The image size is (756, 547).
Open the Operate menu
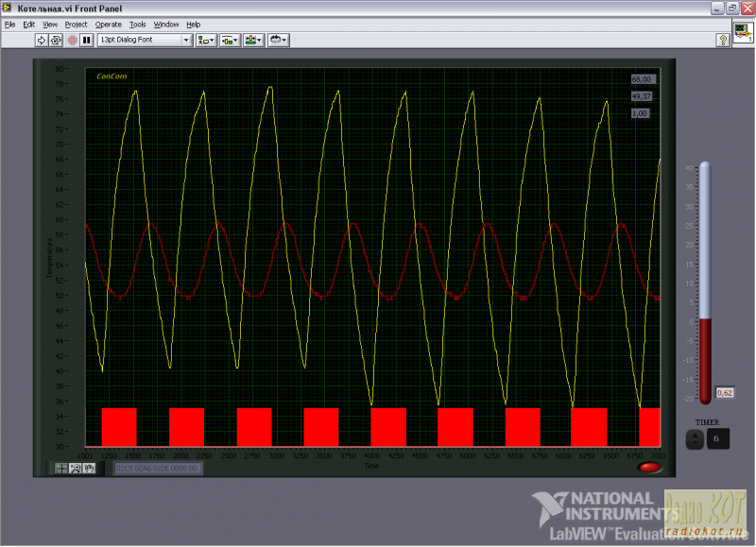(x=108, y=25)
